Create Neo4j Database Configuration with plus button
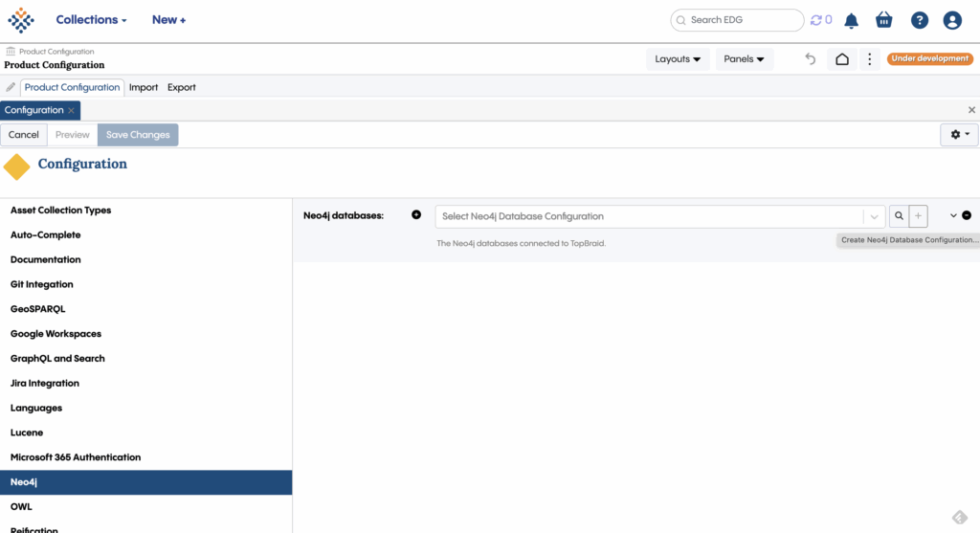The image size is (980, 533). click(x=918, y=216)
